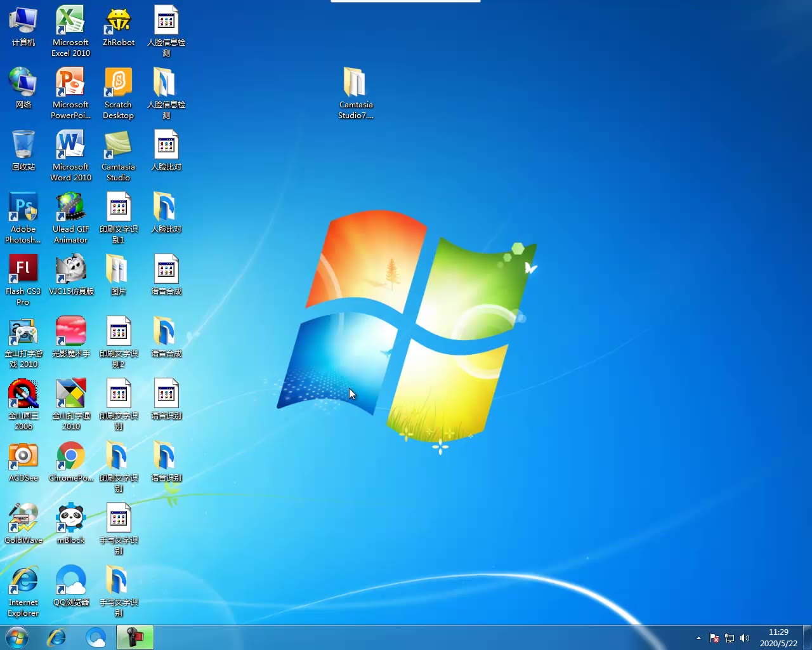
Task: Select the 印刷文字识别2 file
Action: pos(118,342)
